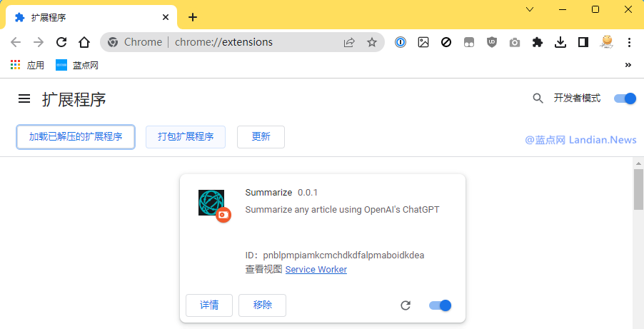Click the Extensions puzzle piece icon

coord(538,42)
